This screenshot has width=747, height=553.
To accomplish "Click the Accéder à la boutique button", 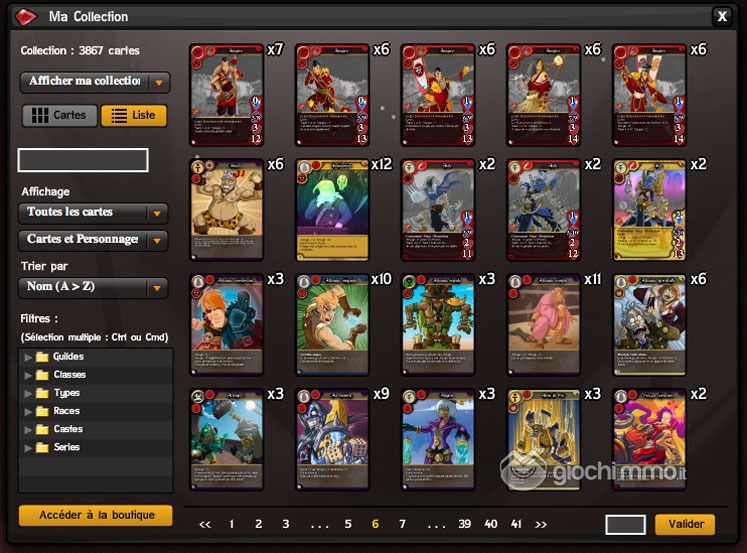I will (96, 515).
